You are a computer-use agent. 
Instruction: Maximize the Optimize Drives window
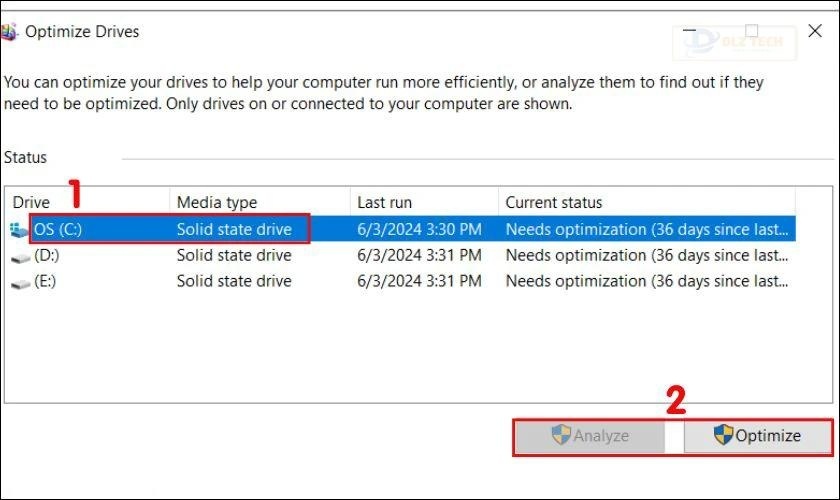(x=752, y=32)
